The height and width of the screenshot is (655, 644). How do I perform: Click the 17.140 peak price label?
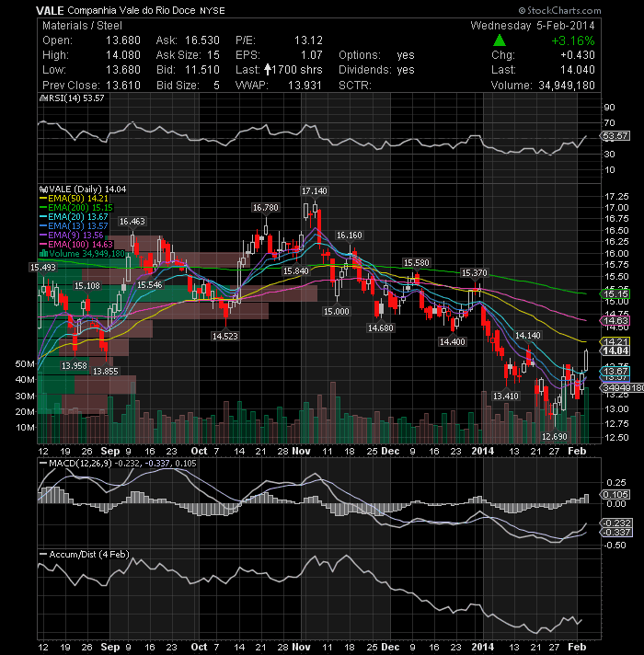coord(315,191)
